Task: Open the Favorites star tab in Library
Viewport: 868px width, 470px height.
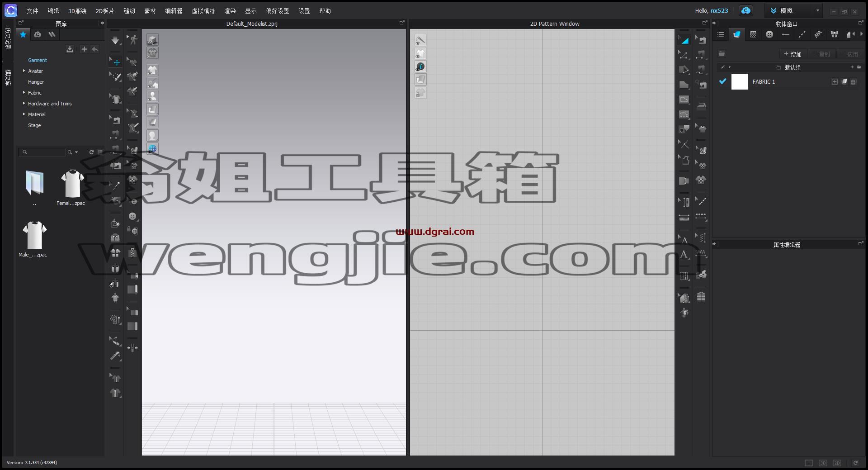Action: click(23, 34)
